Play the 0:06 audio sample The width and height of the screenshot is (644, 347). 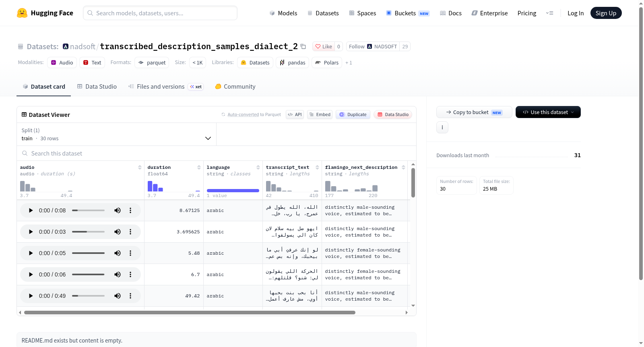31,274
